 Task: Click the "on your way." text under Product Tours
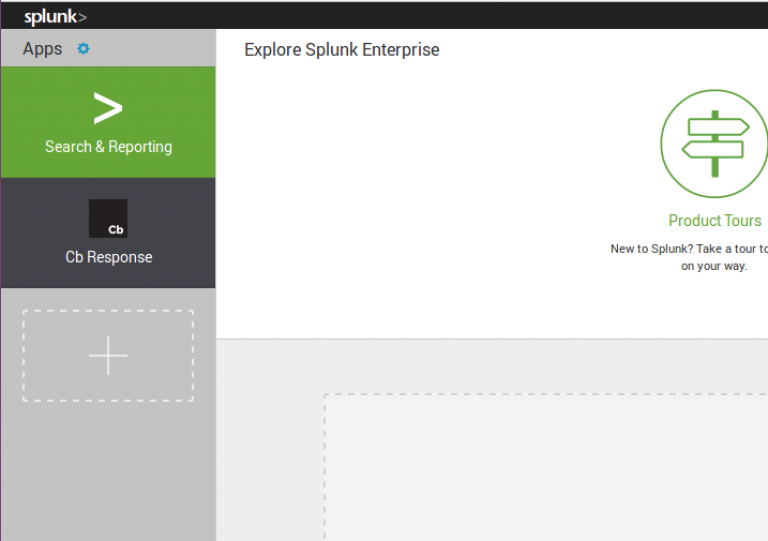pos(714,267)
